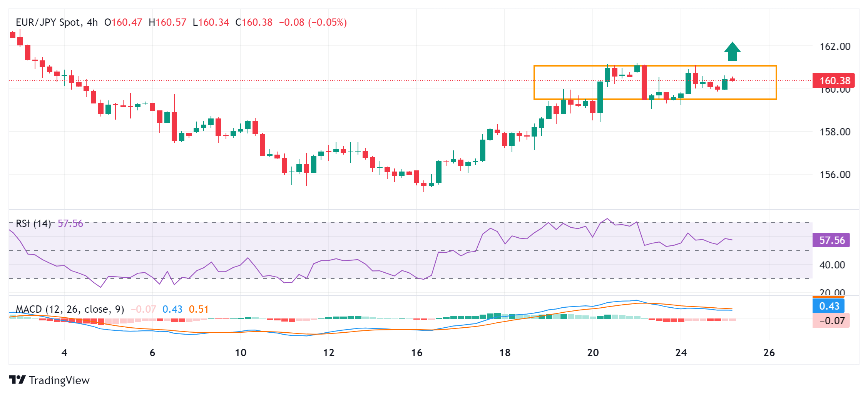Click the purple 57.56 RSI value tag
This screenshot has height=395, width=868.
coord(831,240)
